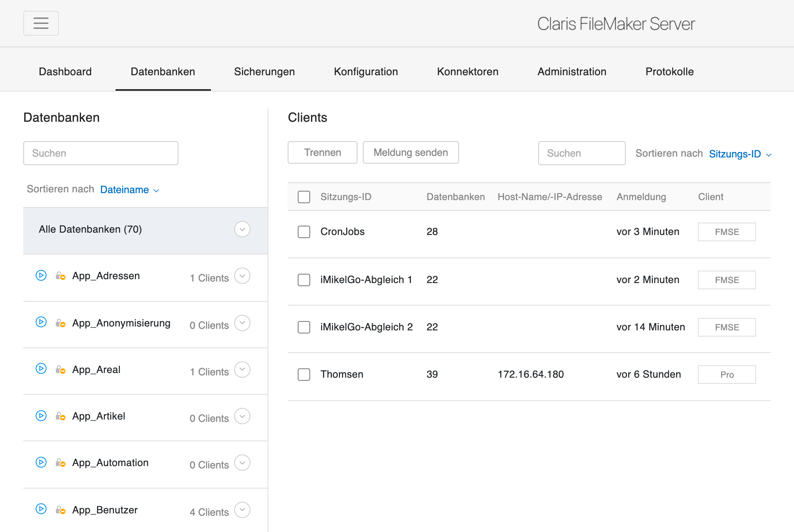Viewport: 794px width, 532px height.
Task: Focus the Datenbanken search field
Action: click(101, 153)
